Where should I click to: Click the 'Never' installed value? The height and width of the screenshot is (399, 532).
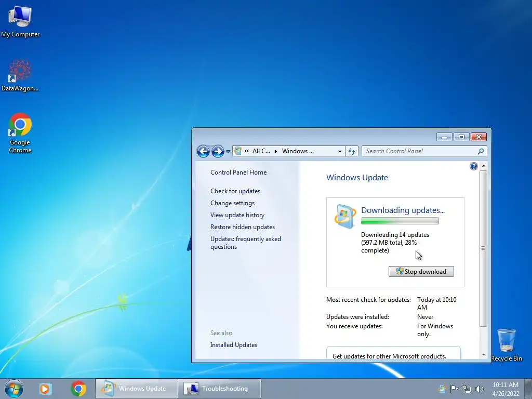[425, 317]
